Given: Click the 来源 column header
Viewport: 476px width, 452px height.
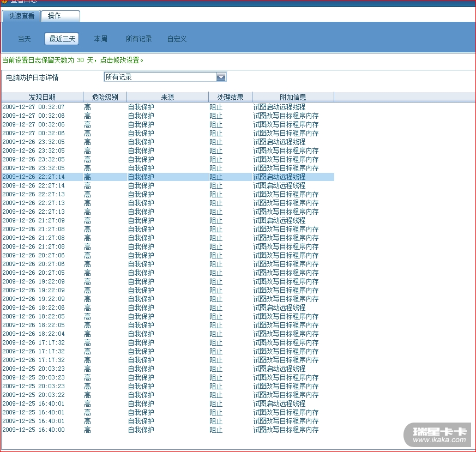Looking at the screenshot, I should click(x=167, y=97).
